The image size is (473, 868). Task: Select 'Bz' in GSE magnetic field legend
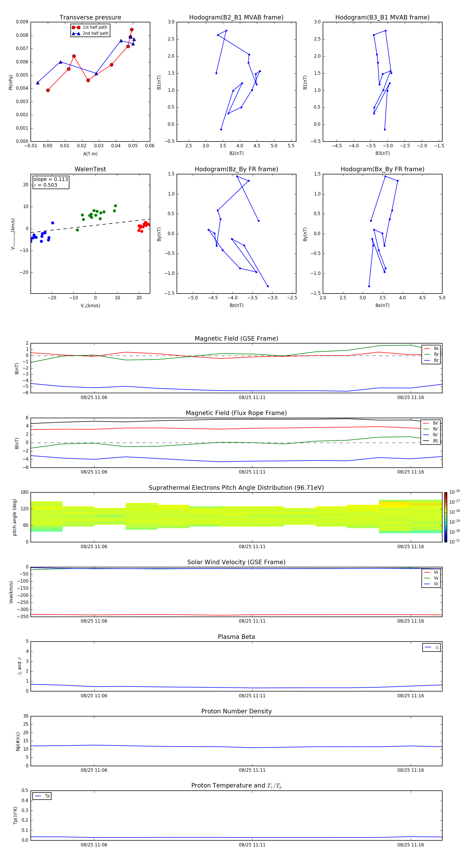(431, 360)
